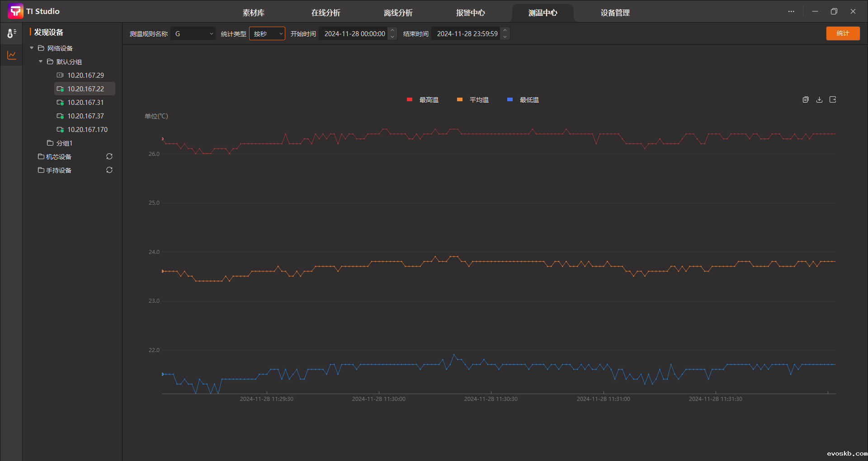
Task: Select device 10.20.167.170 in tree
Action: 87,130
